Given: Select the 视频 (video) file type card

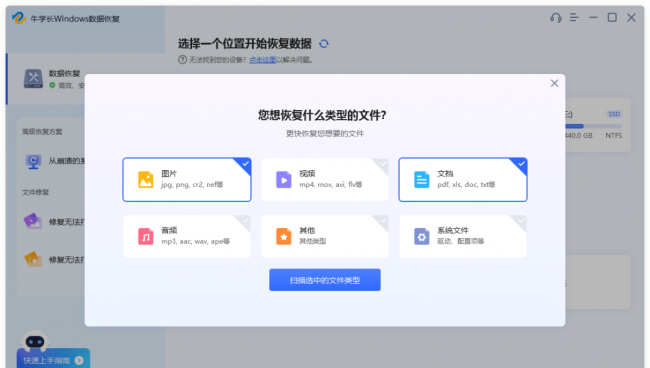Looking at the screenshot, I should pyautogui.click(x=325, y=179).
